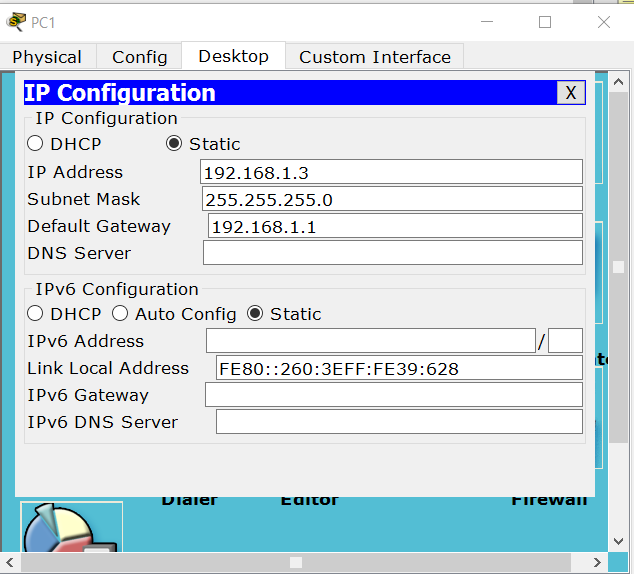Screen dimensions: 634x574
Task: Click the Packet Tracer PC1 window icon
Action: click(x=16, y=22)
